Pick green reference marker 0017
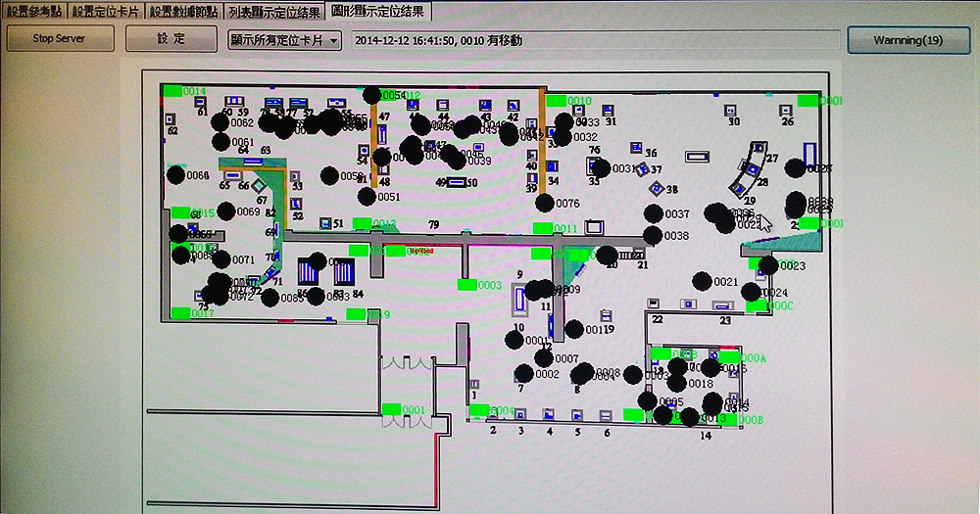The height and width of the screenshot is (514, 980). click(x=180, y=313)
